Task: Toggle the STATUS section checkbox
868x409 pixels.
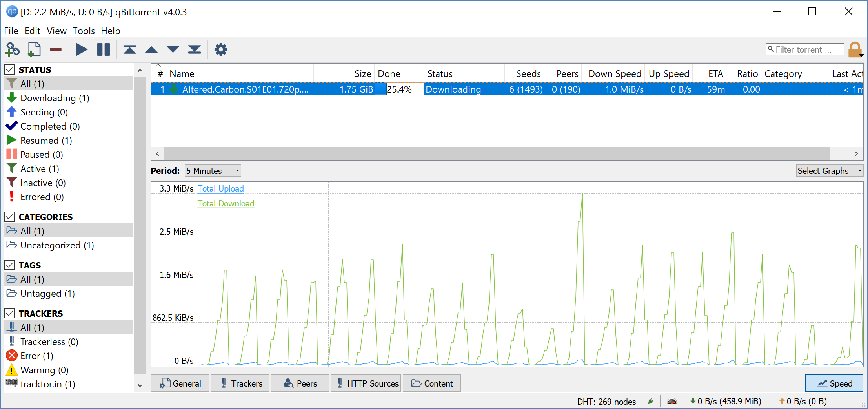Action: pos(10,70)
